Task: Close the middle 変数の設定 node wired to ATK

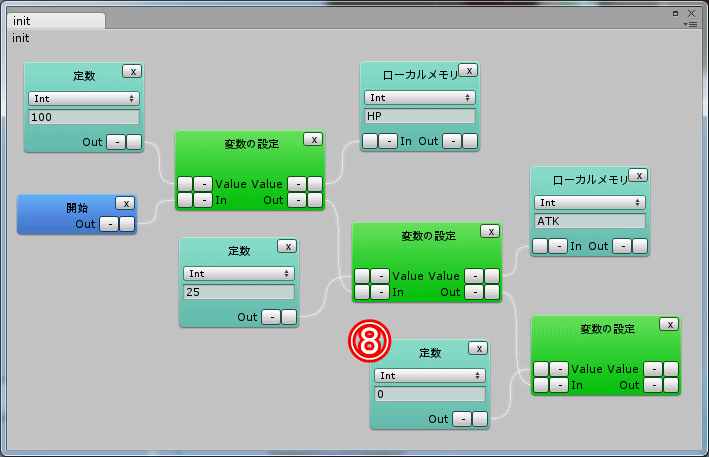Action: [490, 231]
